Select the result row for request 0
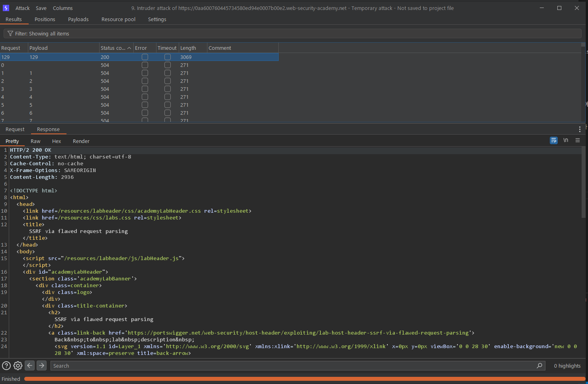 click(x=139, y=65)
